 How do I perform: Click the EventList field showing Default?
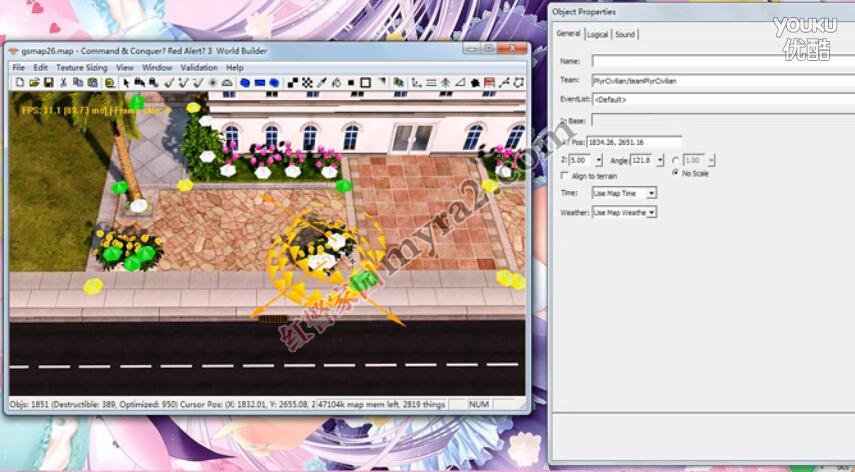tap(723, 100)
